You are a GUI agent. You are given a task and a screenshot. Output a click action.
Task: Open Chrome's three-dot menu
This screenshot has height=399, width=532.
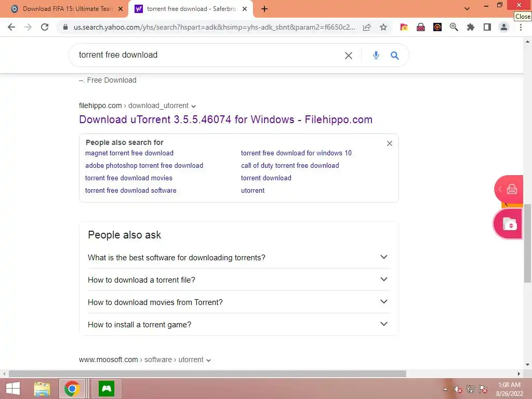[521, 27]
